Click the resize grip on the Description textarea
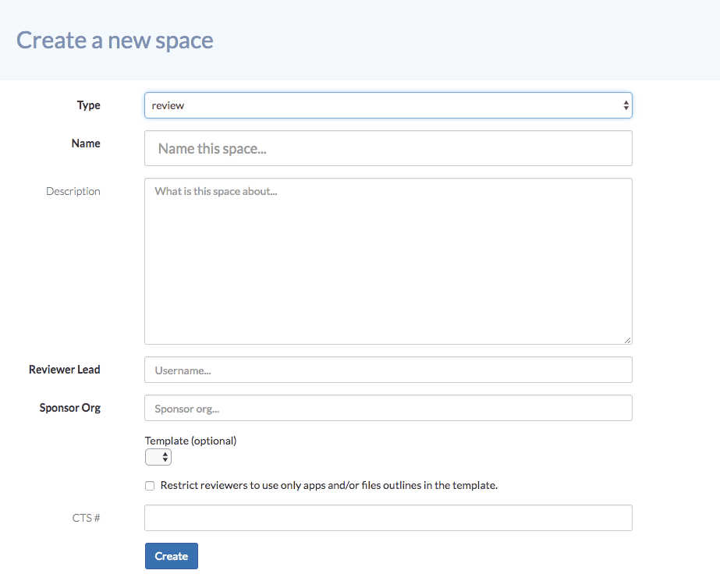Image resolution: width=720 pixels, height=588 pixels. coord(627,339)
